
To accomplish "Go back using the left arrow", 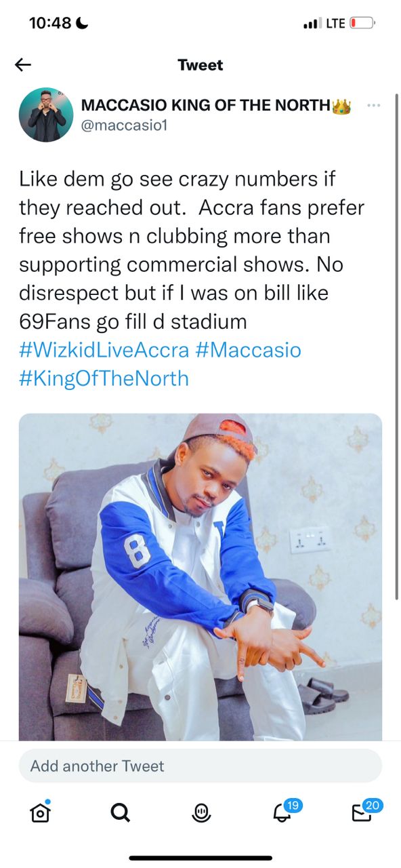I will (23, 64).
